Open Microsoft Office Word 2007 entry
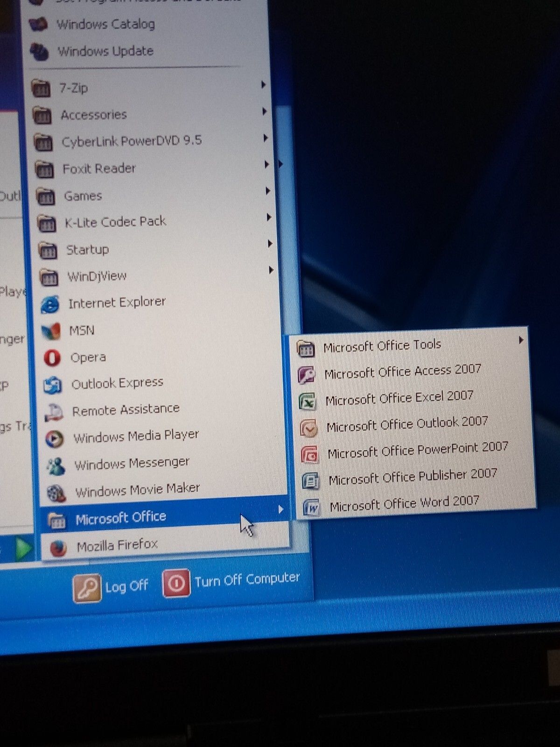 (416, 504)
